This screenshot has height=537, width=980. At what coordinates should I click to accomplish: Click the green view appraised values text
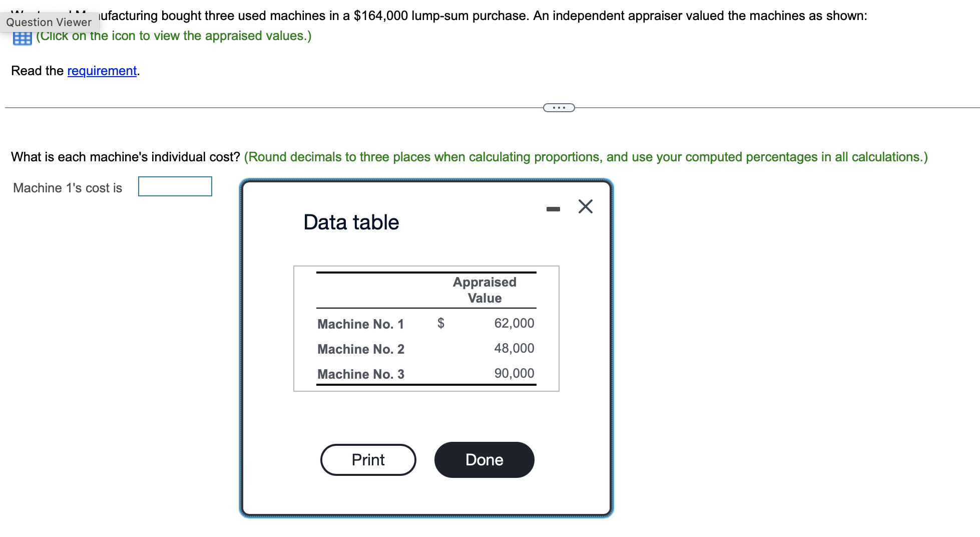[174, 36]
